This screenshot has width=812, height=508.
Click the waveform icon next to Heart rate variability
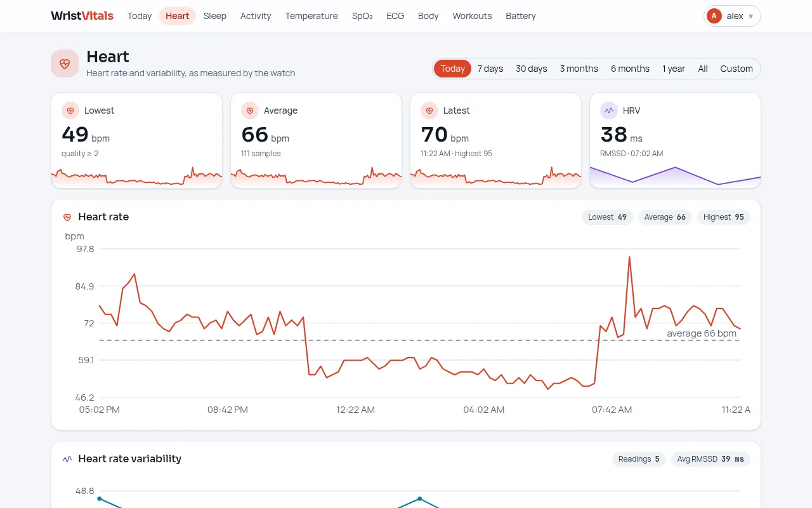pyautogui.click(x=67, y=459)
